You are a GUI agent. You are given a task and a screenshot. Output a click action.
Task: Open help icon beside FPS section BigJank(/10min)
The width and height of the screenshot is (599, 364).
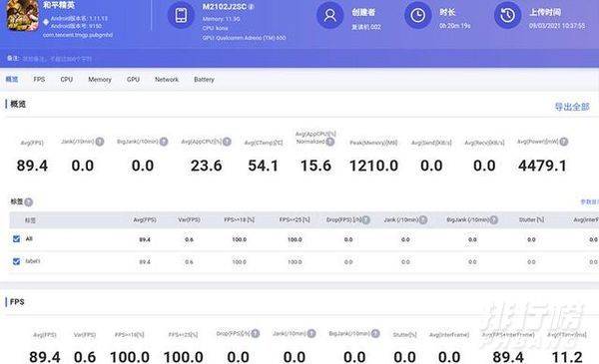pyautogui.click(x=375, y=333)
